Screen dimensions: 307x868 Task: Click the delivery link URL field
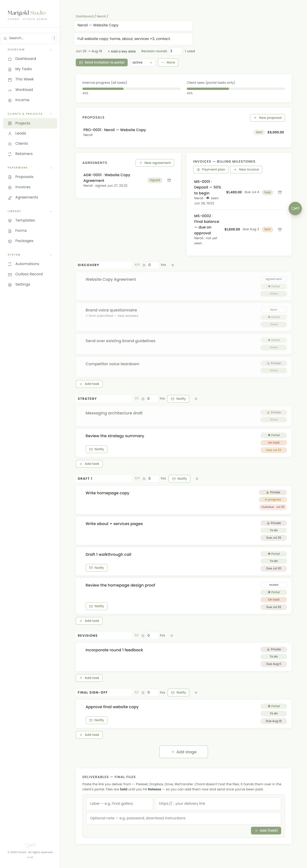tap(218, 804)
